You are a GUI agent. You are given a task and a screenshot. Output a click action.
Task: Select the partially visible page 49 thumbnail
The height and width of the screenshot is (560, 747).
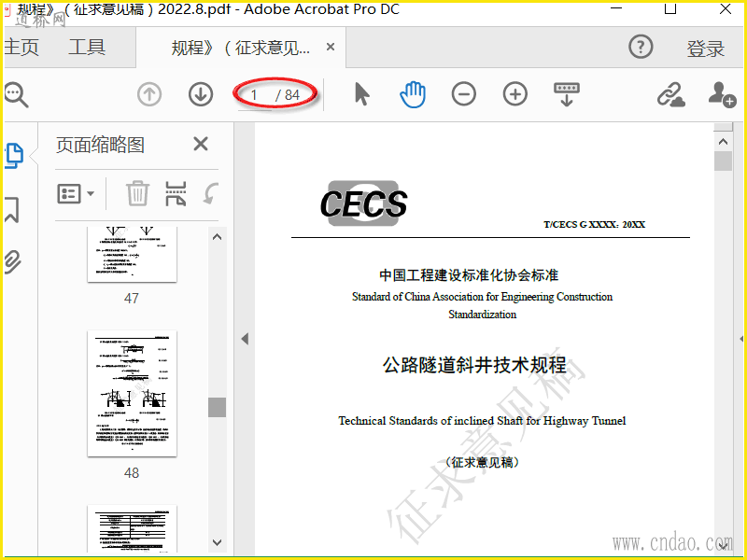pyautogui.click(x=132, y=529)
